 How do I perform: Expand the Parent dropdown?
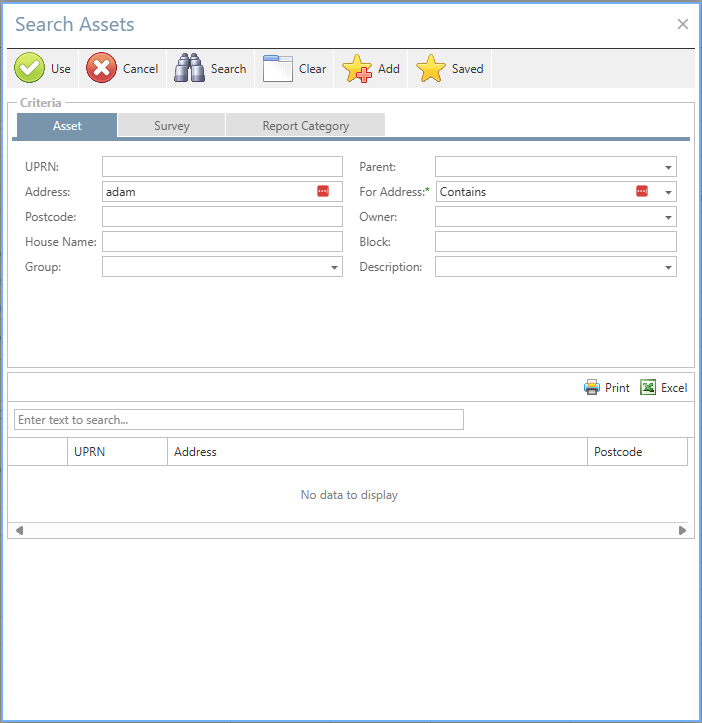668,167
